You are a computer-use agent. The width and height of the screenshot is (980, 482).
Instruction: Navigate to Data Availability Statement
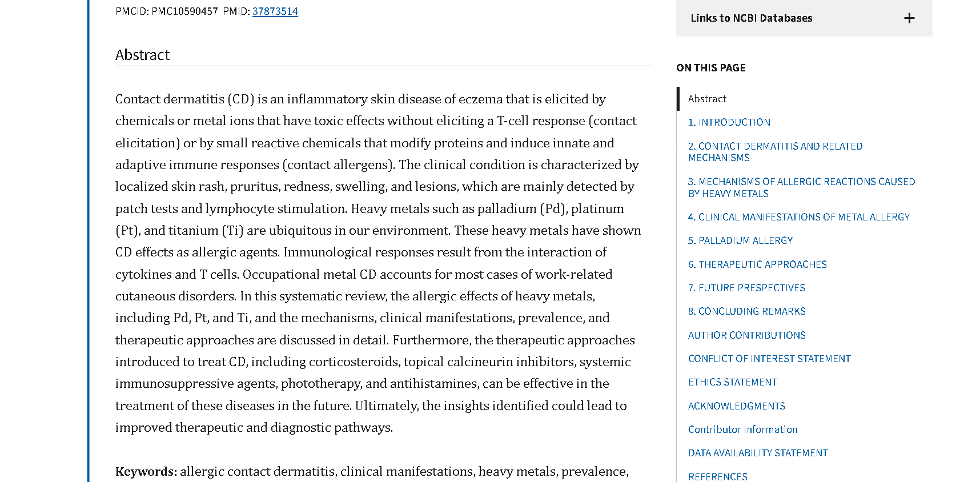(x=757, y=453)
